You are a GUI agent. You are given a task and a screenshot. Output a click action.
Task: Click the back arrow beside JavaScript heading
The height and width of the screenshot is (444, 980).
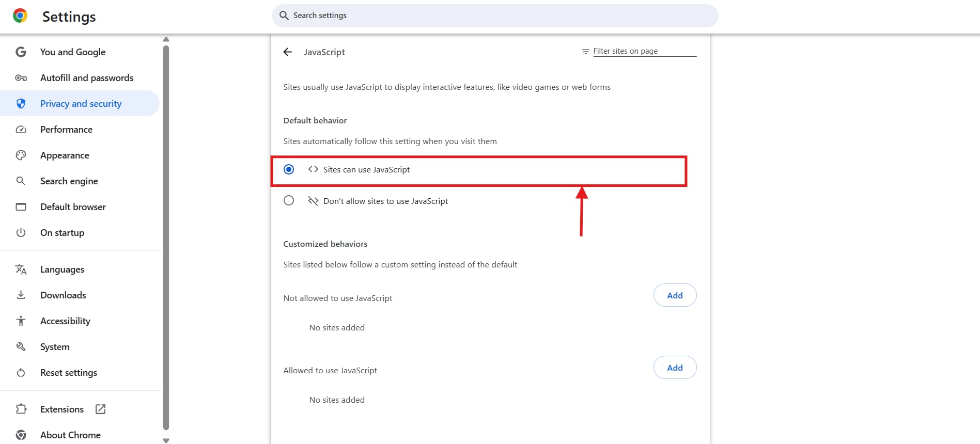pos(288,52)
